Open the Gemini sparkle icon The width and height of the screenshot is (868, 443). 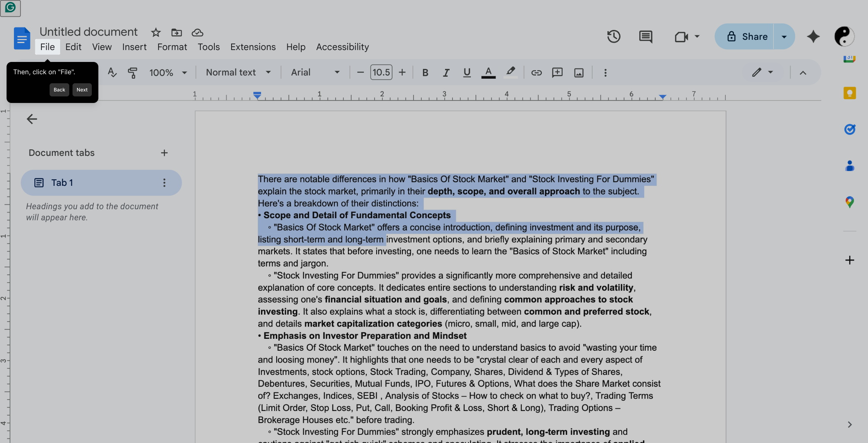click(x=813, y=37)
